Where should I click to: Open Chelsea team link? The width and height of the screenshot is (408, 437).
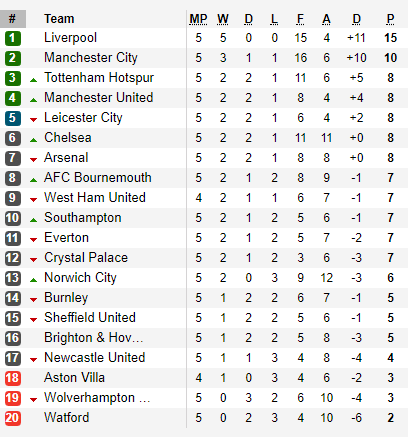[x=68, y=138]
